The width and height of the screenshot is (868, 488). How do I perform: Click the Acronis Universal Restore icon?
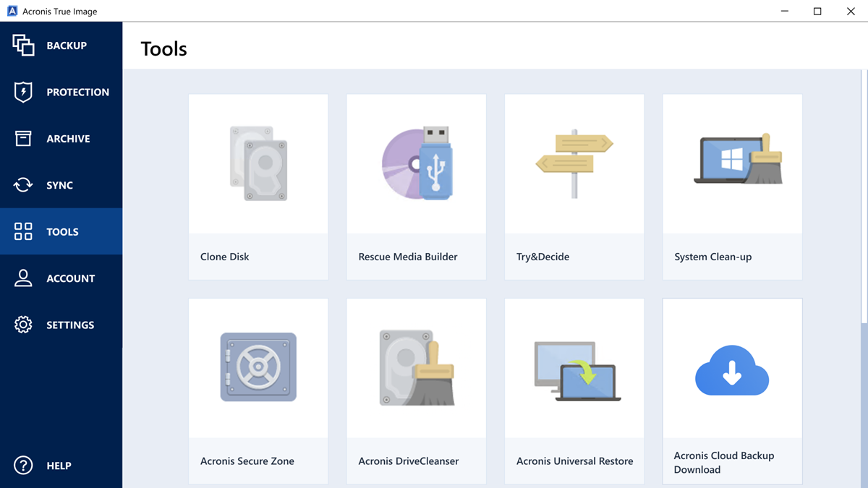pos(574,370)
